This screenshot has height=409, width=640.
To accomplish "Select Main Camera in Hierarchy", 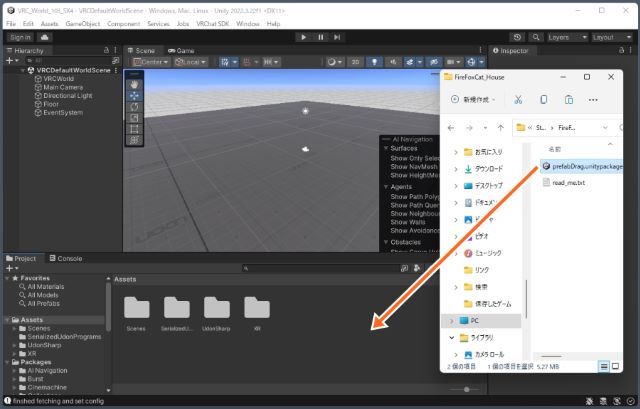I will point(63,87).
